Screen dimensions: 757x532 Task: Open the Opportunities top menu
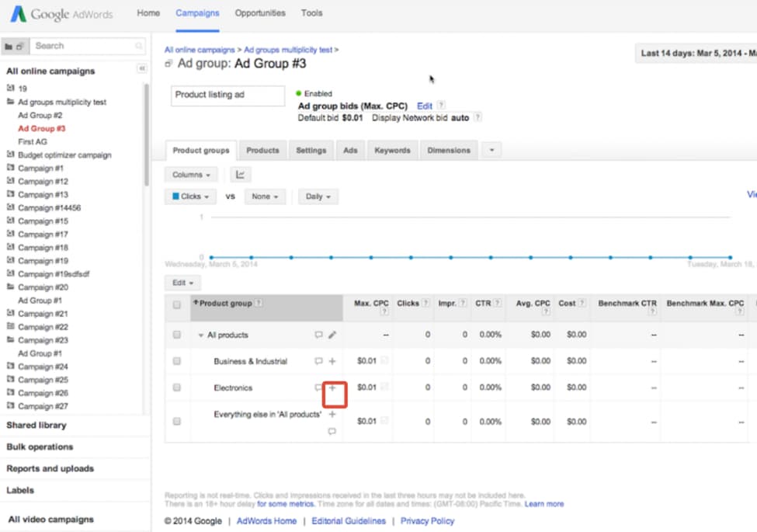(260, 13)
